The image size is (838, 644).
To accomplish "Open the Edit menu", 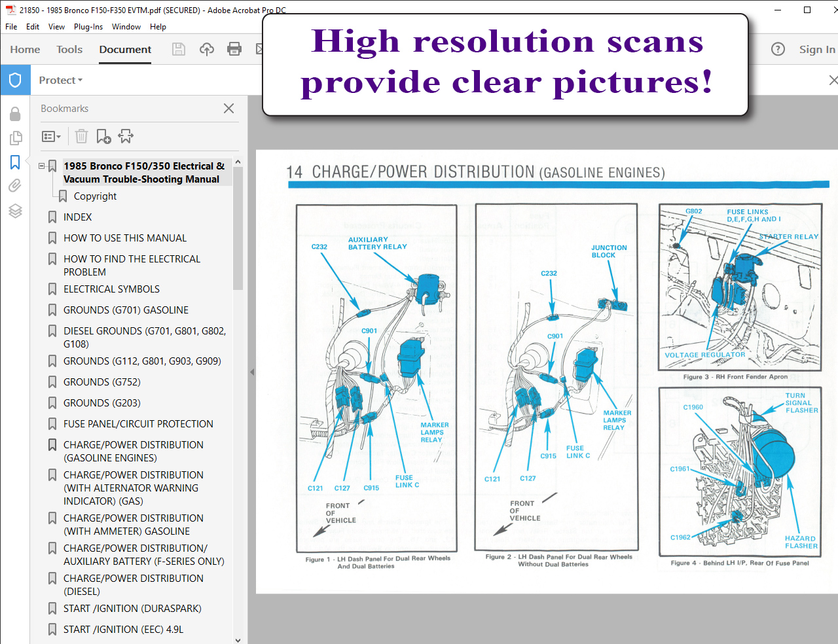I will point(33,27).
